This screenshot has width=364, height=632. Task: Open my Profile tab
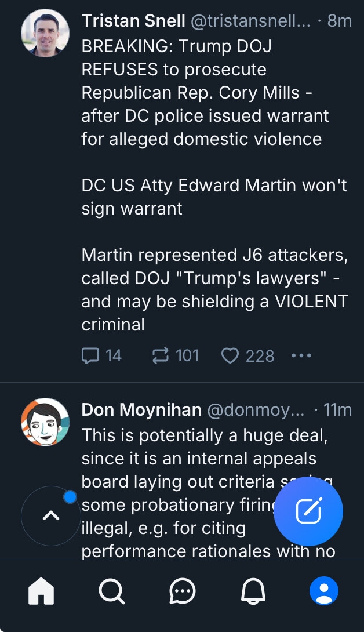tap(324, 591)
